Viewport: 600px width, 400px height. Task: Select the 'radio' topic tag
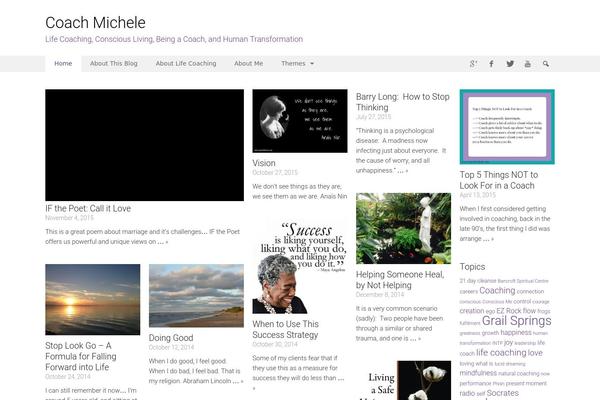tap(467, 393)
